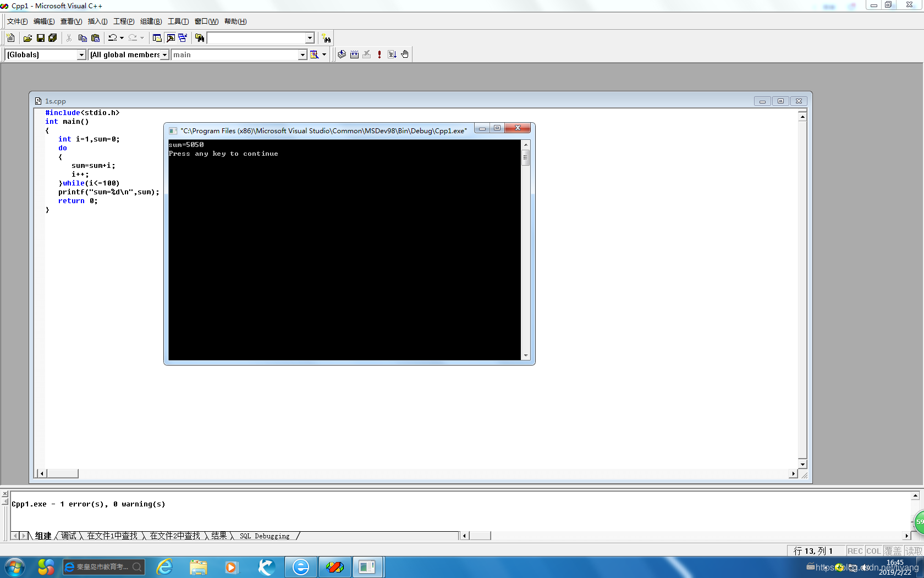The height and width of the screenshot is (578, 924).
Task: Click the Cut scissors icon
Action: click(x=69, y=38)
